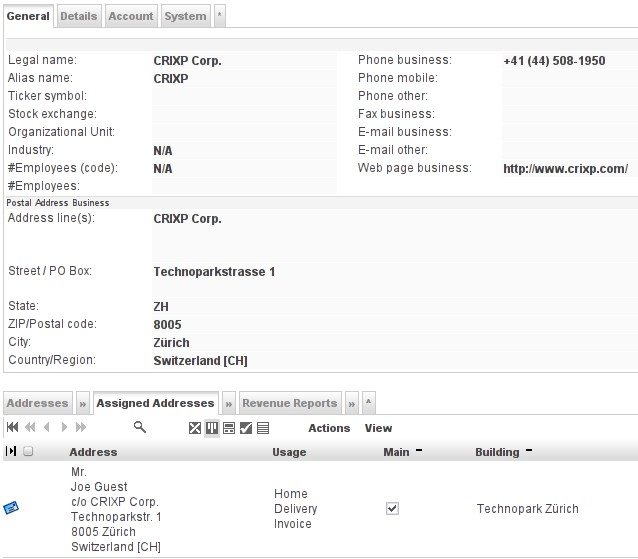Click the Joe Guest address cell
This screenshot has width=638, height=559.
tap(116, 509)
